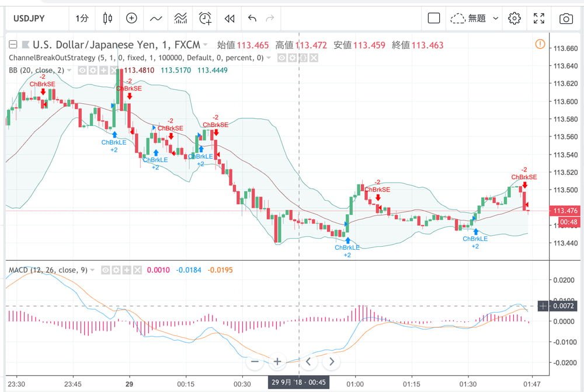584x392 pixels.
Task: Click the compare/add symbol plus icon
Action: [x=131, y=18]
